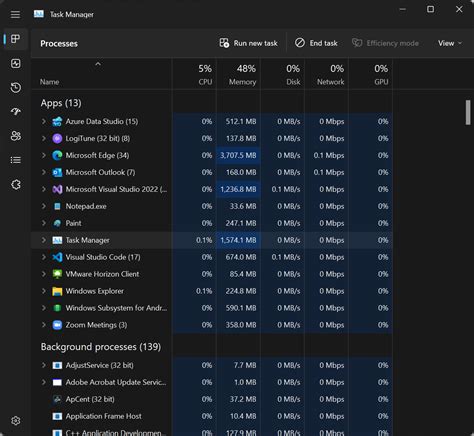Screen dimensions: 474x436
Task: Open Startup apps page icon
Action: (16, 112)
